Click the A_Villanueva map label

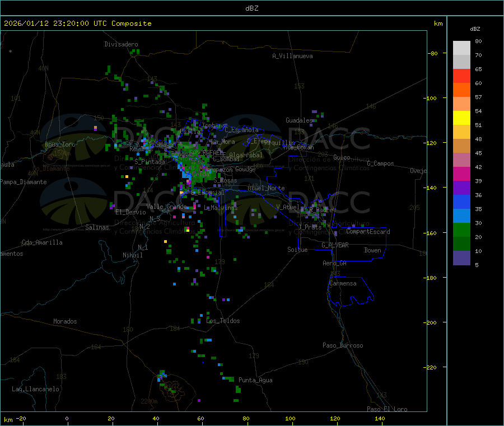pos(292,56)
